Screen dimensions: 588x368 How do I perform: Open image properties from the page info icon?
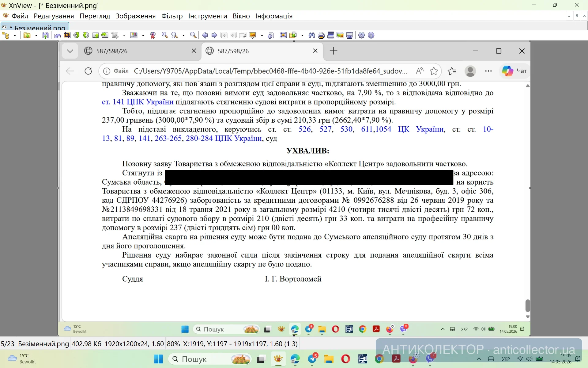click(270, 35)
